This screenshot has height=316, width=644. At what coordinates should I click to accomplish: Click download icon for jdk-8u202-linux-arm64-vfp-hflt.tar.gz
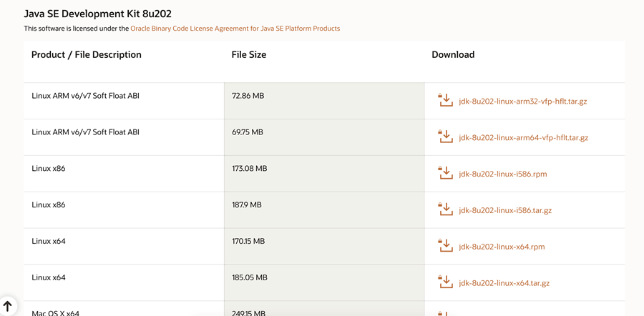pos(446,137)
